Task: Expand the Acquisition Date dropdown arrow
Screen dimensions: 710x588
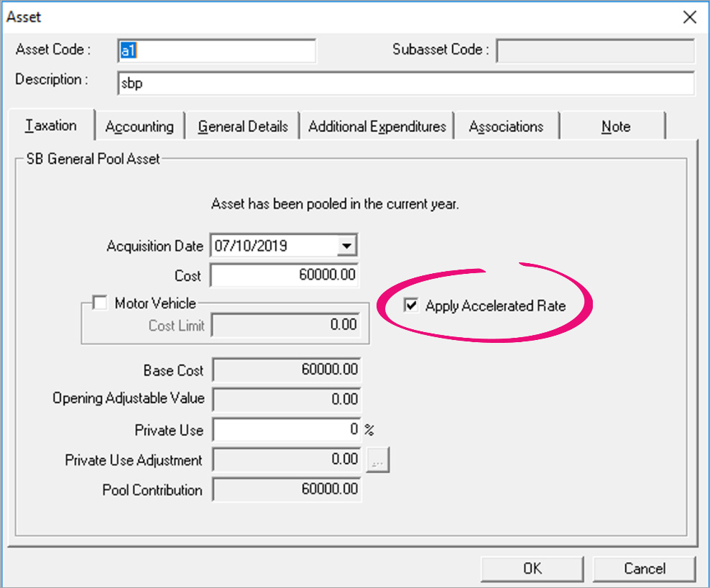Action: click(x=347, y=246)
